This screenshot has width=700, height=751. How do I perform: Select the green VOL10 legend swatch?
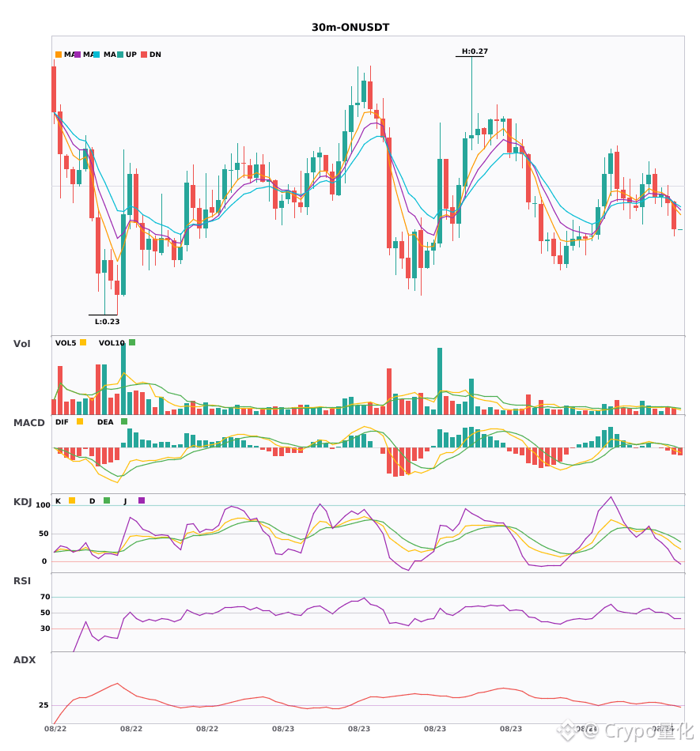(x=132, y=342)
